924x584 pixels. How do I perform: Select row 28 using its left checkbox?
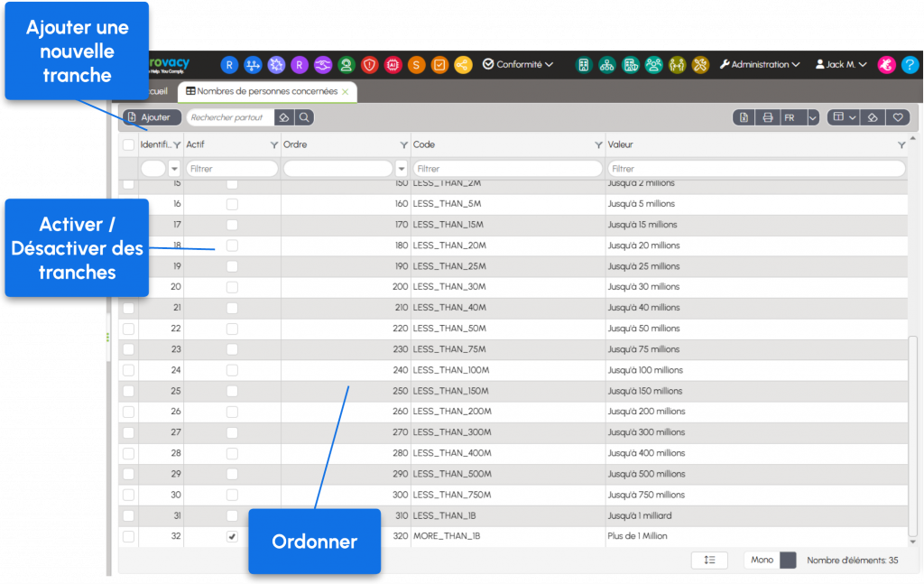[x=128, y=453]
